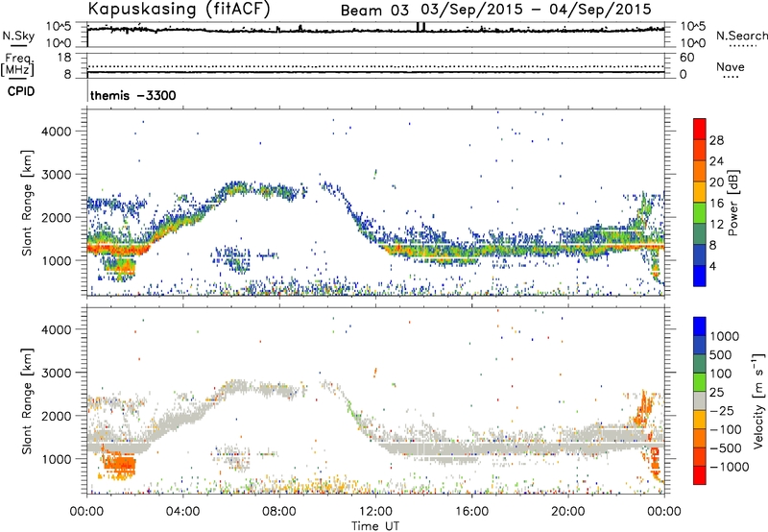The width and height of the screenshot is (768, 532).
Task: Click the '2000' tick on velocity panel
Action: click(x=57, y=416)
